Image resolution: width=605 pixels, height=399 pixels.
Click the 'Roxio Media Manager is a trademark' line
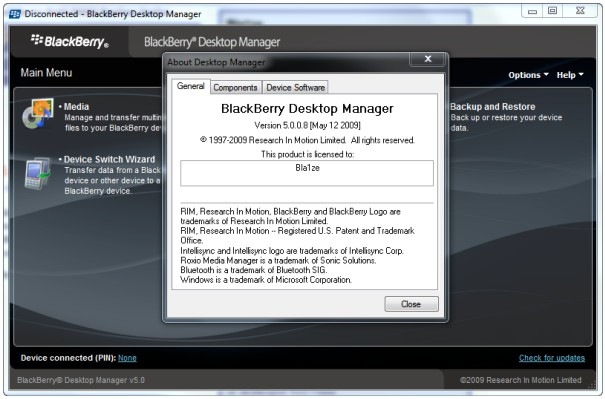click(x=278, y=260)
